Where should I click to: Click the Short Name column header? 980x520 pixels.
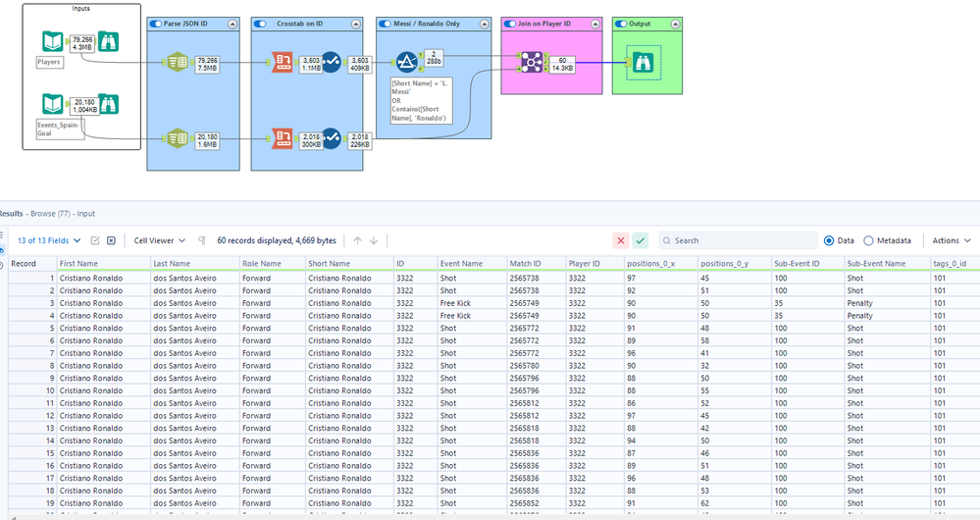[x=349, y=264]
